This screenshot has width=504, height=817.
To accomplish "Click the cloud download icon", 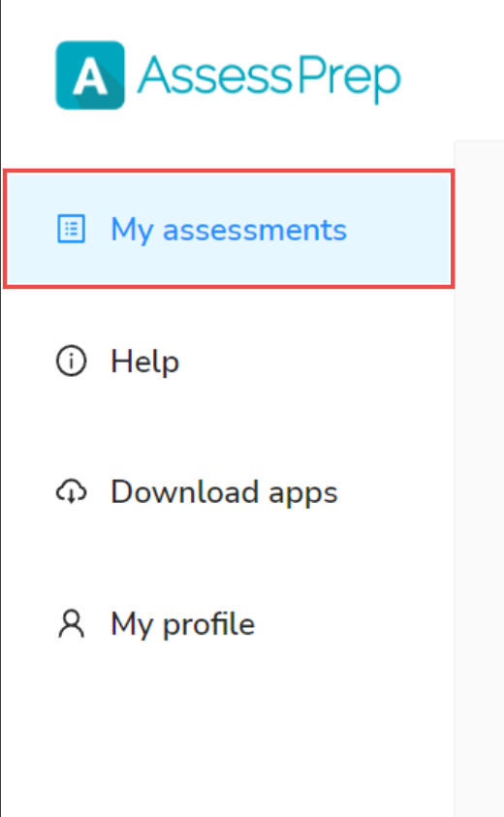I will click(x=71, y=492).
